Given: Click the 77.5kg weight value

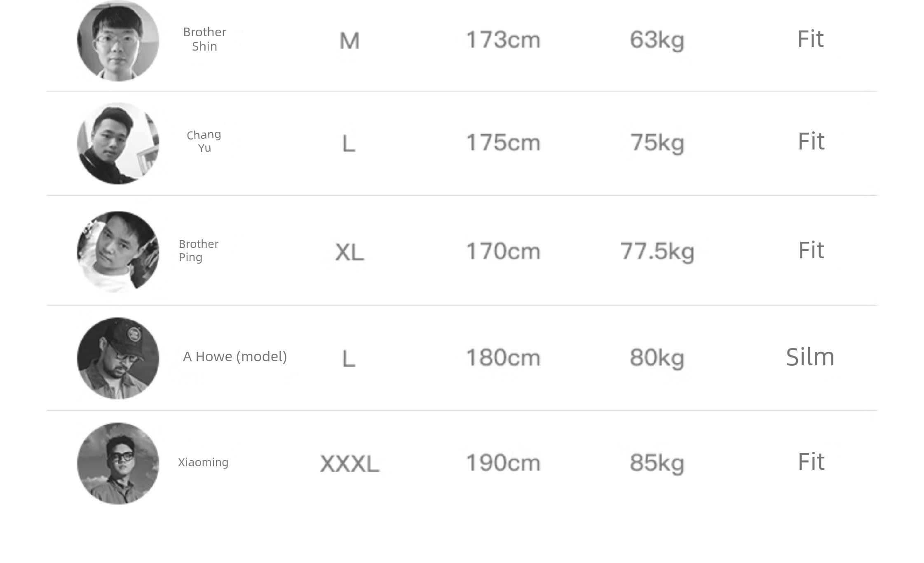Looking at the screenshot, I should click(x=657, y=251).
